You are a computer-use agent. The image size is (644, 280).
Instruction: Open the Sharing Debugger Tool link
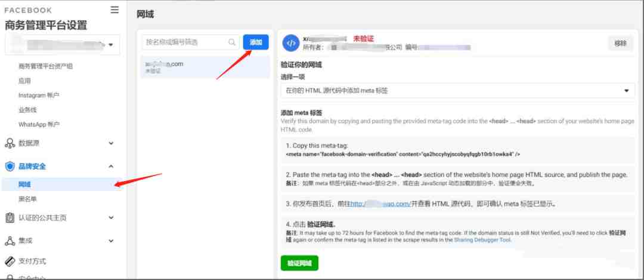[482, 240]
